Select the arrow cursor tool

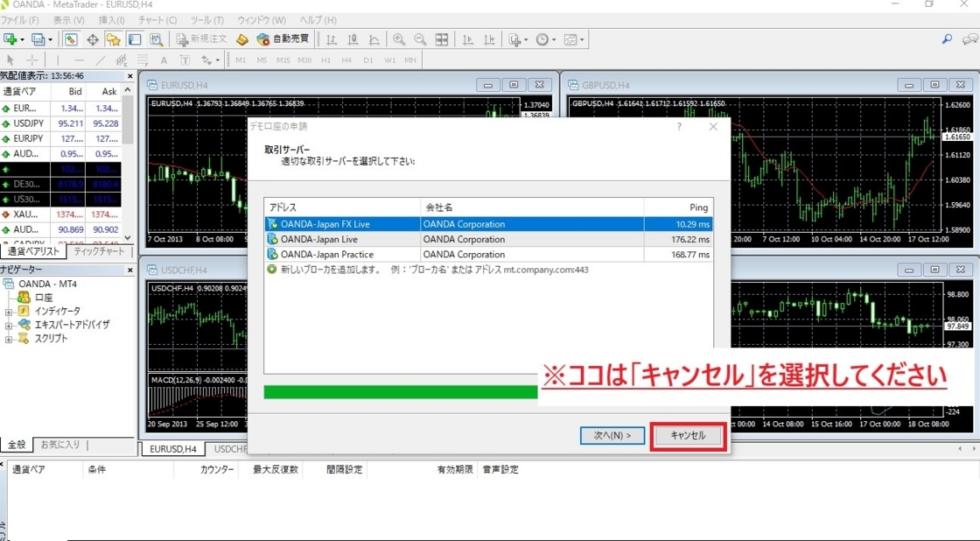(x=10, y=60)
